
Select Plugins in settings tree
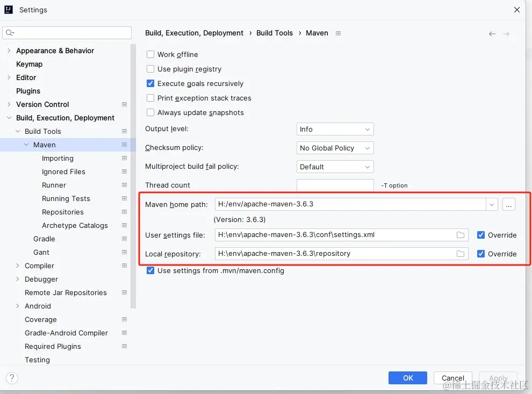pyautogui.click(x=28, y=91)
